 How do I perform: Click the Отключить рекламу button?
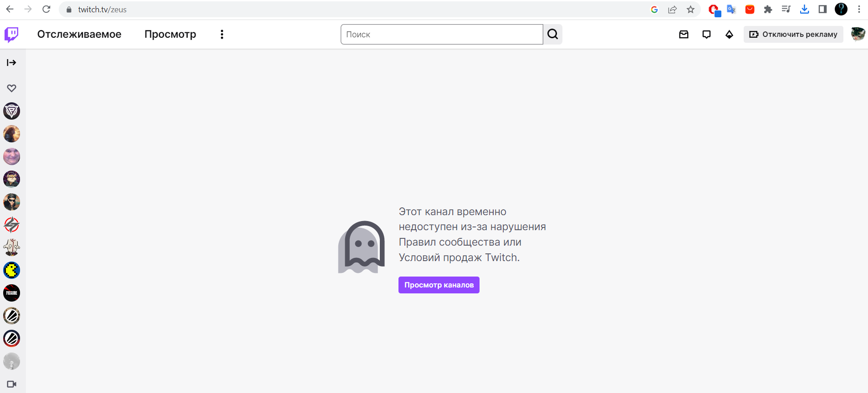click(793, 34)
